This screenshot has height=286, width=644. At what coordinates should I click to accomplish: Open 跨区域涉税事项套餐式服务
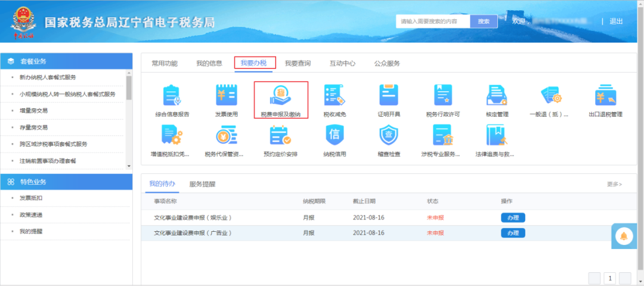[54, 144]
